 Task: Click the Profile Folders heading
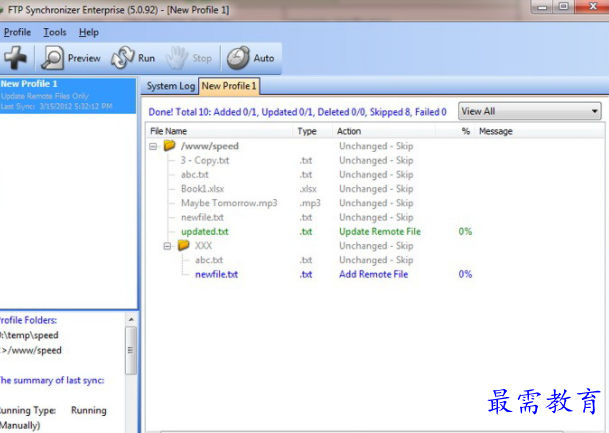click(x=28, y=320)
